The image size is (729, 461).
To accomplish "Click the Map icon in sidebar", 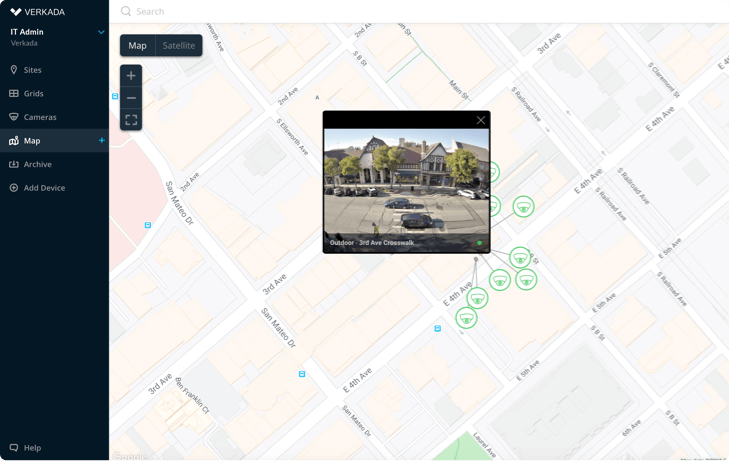I will point(14,140).
